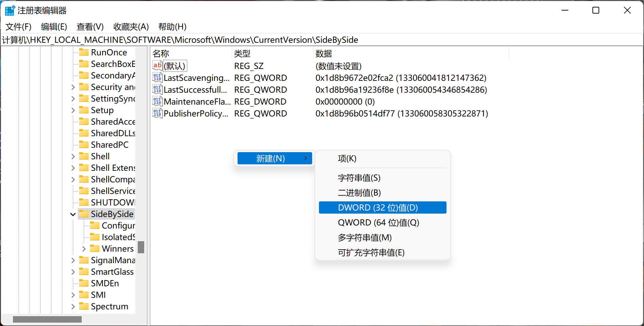Click the LastScavenging binary value icon
The height and width of the screenshot is (326, 644).
point(157,77)
